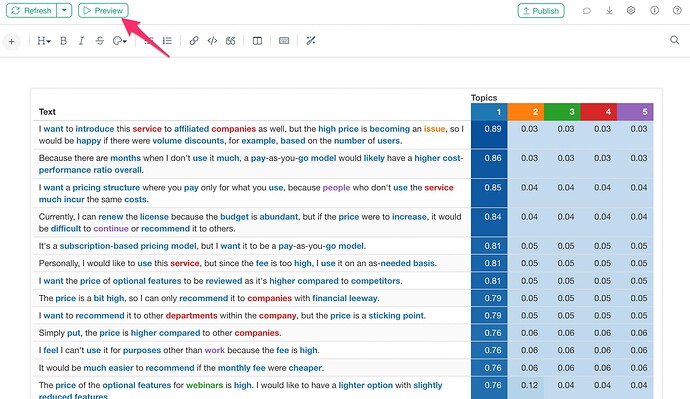This screenshot has height=399, width=690.
Task: Open the settings gear icon
Action: [x=631, y=11]
